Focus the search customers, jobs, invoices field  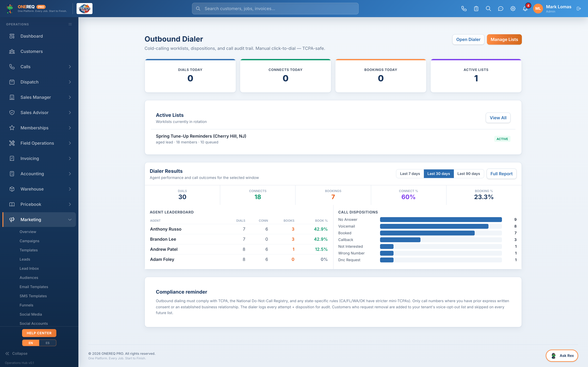(275, 9)
